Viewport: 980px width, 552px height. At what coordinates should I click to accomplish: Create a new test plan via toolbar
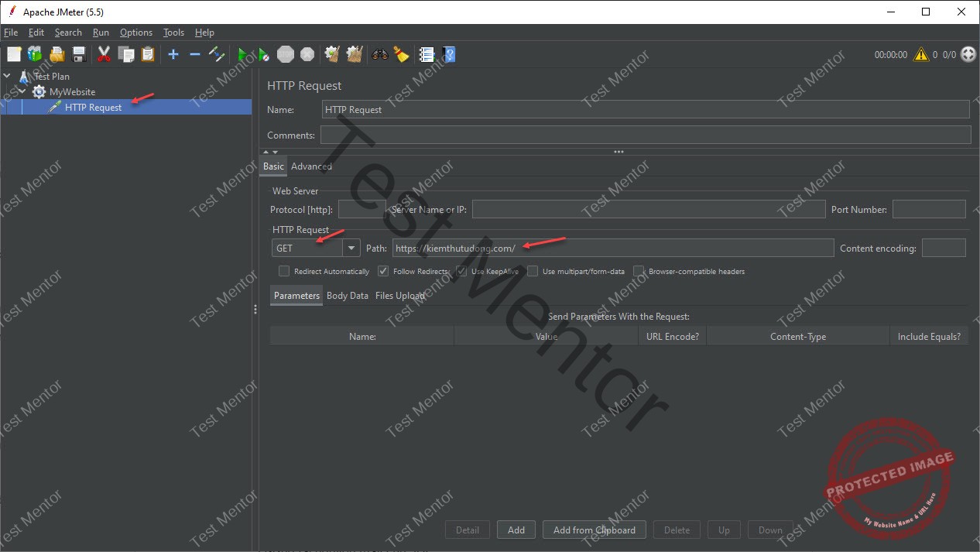[14, 54]
